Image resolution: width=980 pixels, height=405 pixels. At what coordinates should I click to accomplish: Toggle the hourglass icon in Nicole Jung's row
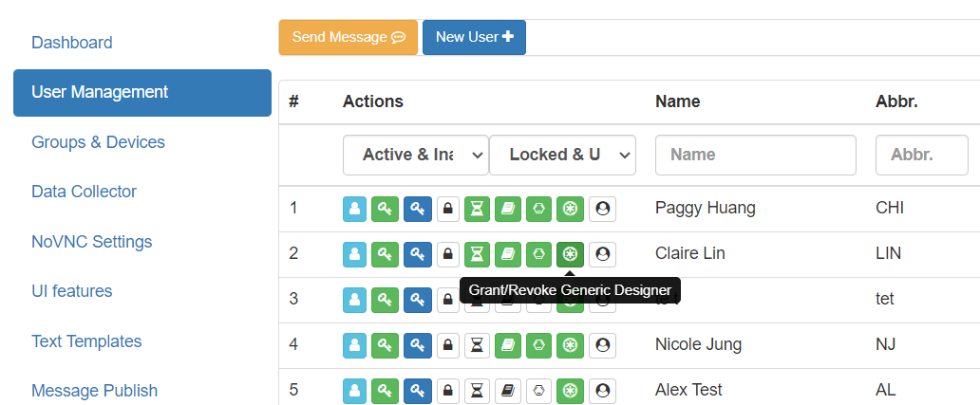pos(478,344)
